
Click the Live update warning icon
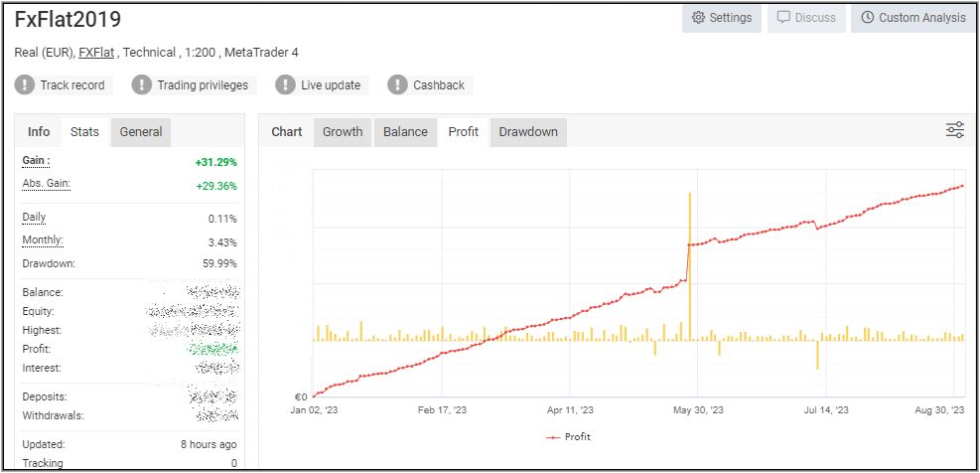[286, 85]
